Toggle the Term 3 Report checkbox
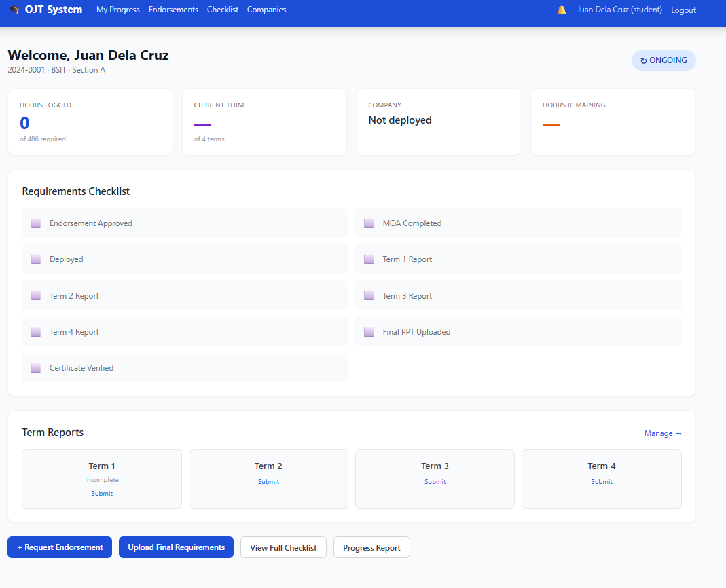This screenshot has height=588, width=726. [x=369, y=295]
